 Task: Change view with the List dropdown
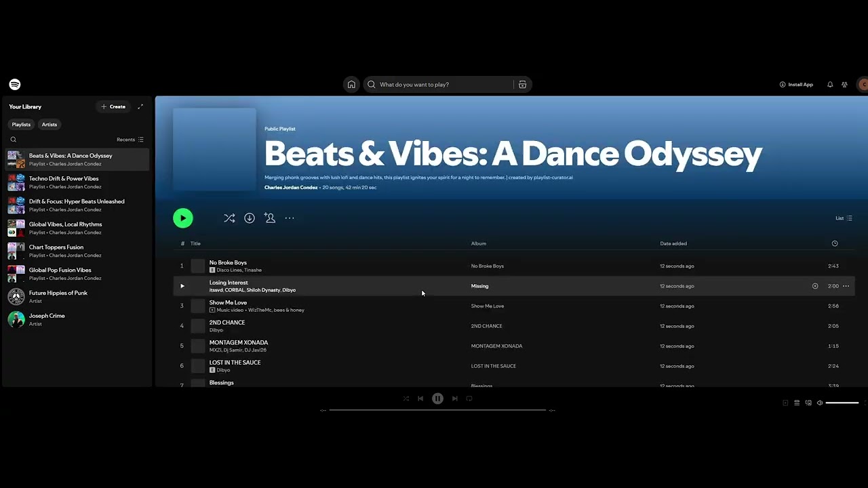[844, 218]
